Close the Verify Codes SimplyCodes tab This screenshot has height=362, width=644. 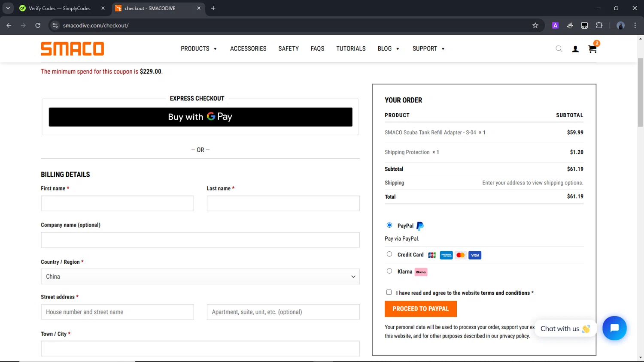pyautogui.click(x=103, y=8)
